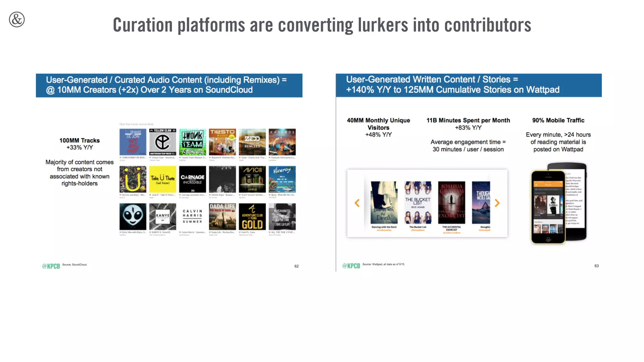This screenshot has height=362, width=644.
Task: Click 'Majority of content comes' paragraph
Action: point(80,173)
